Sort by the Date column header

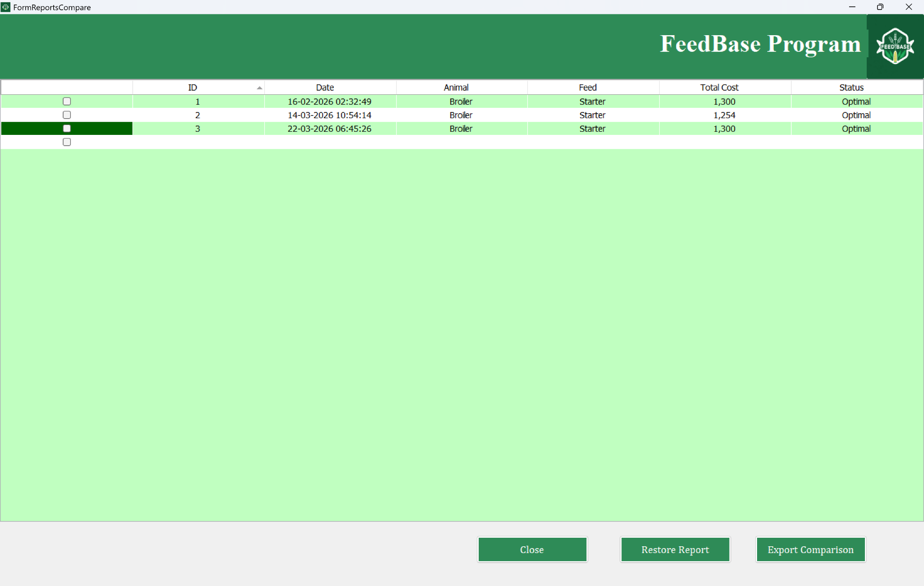[325, 88]
